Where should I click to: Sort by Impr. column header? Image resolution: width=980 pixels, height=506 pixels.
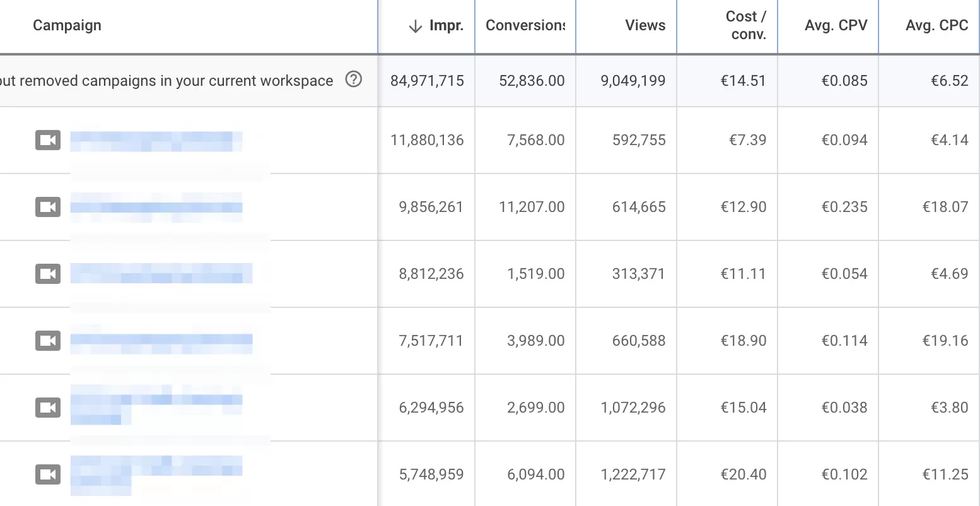446,25
